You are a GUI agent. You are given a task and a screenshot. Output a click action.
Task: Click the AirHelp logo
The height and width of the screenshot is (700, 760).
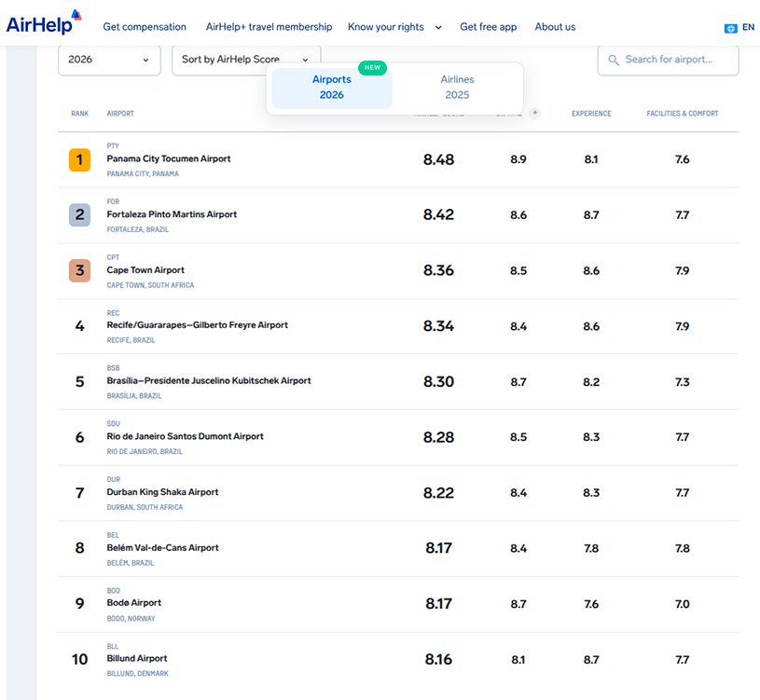pos(44,22)
